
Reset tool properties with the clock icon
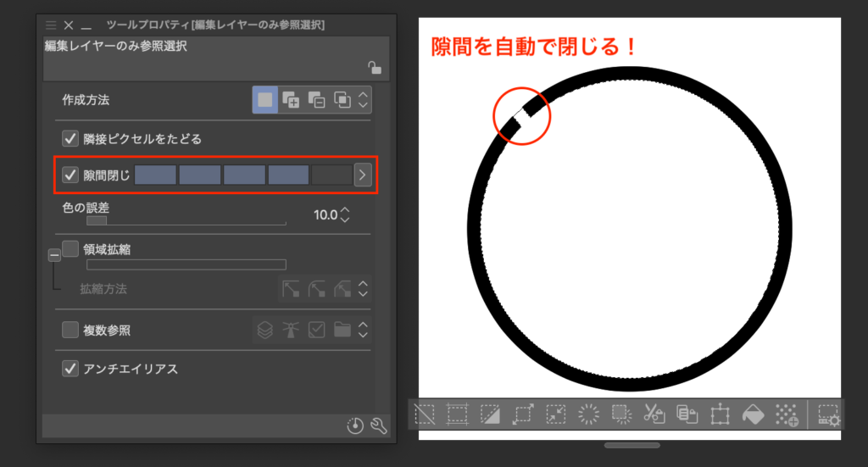355,427
